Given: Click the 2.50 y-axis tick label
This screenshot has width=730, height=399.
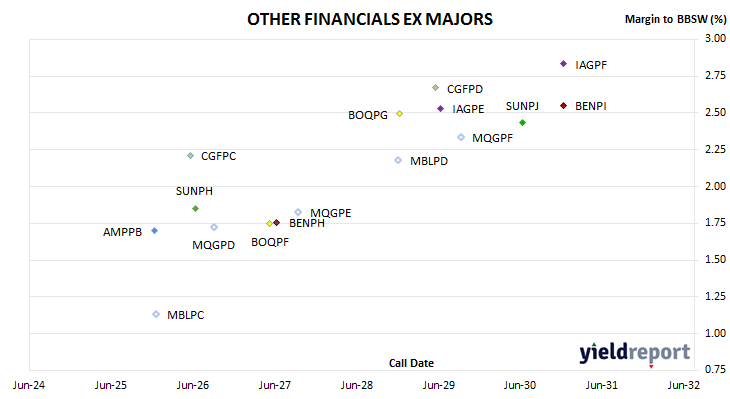Looking at the screenshot, I should pos(716,112).
